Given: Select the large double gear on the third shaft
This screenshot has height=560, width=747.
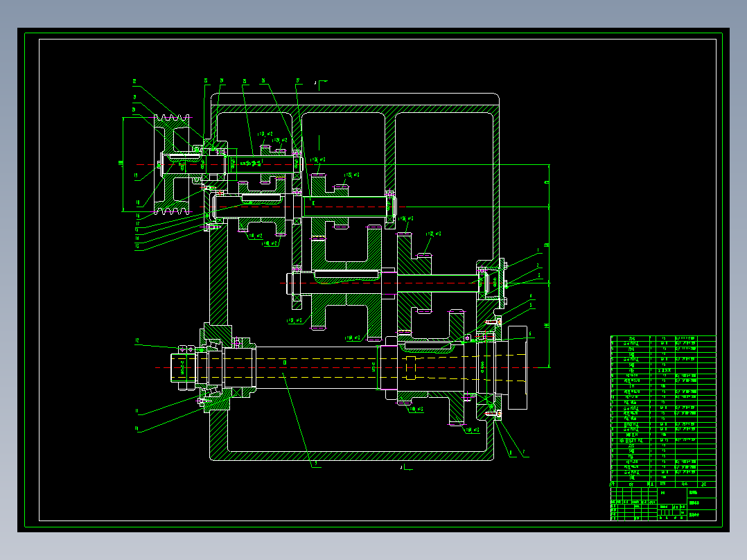Looking at the screenshot, I should [346, 284].
